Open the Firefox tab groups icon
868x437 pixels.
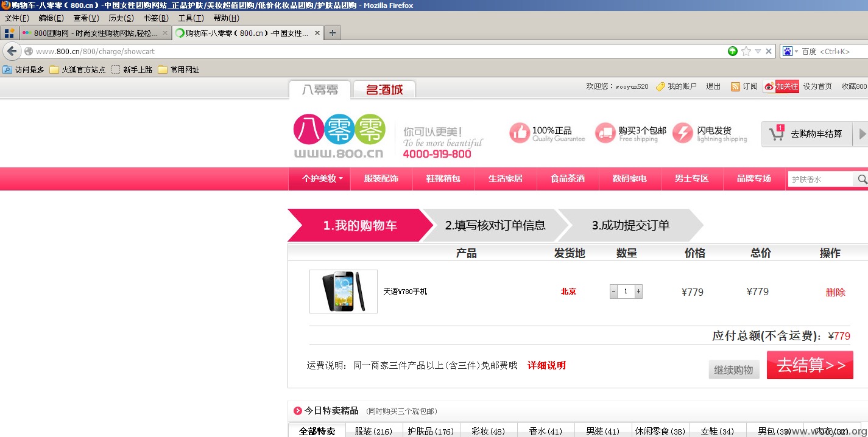tap(9, 33)
